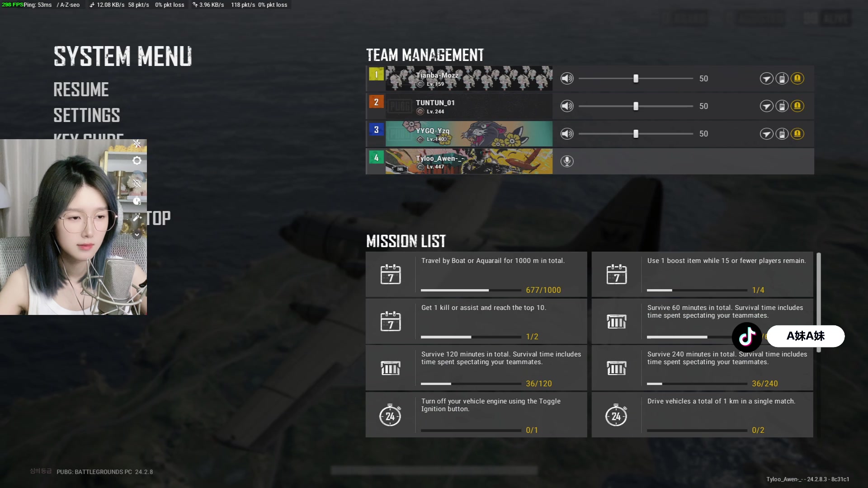868x488 pixels.
Task: Click the radio walkie-talkie icon for TUNTUN_01
Action: (x=782, y=106)
